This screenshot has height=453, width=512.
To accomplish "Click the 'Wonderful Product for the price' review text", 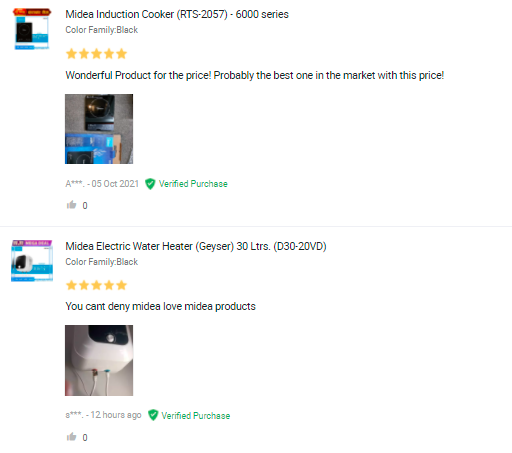I will [255, 75].
